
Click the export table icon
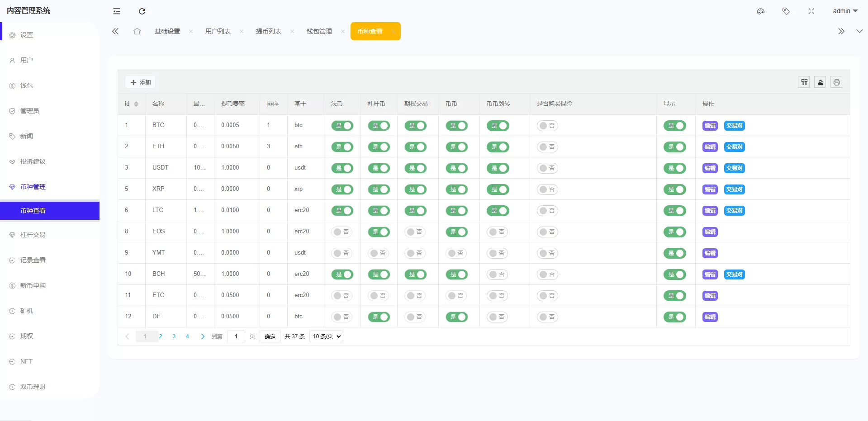[x=821, y=82]
